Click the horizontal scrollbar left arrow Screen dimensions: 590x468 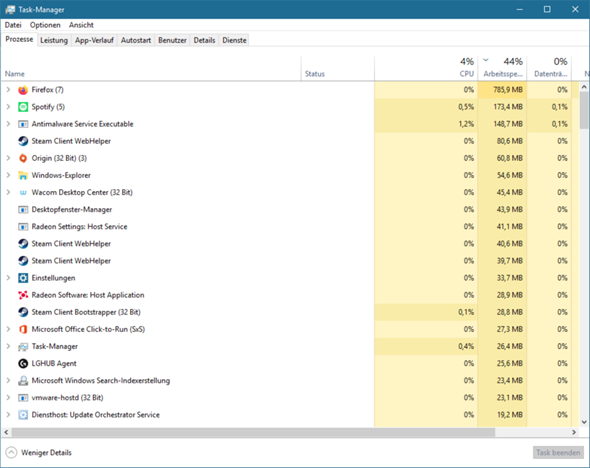pyautogui.click(x=6, y=432)
